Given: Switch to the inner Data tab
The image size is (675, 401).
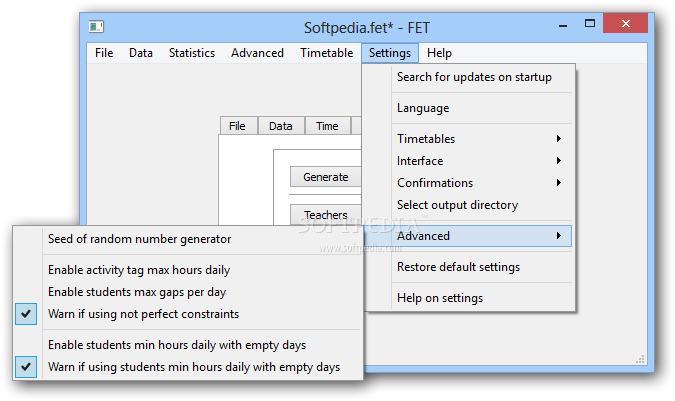Looking at the screenshot, I should coord(281,126).
